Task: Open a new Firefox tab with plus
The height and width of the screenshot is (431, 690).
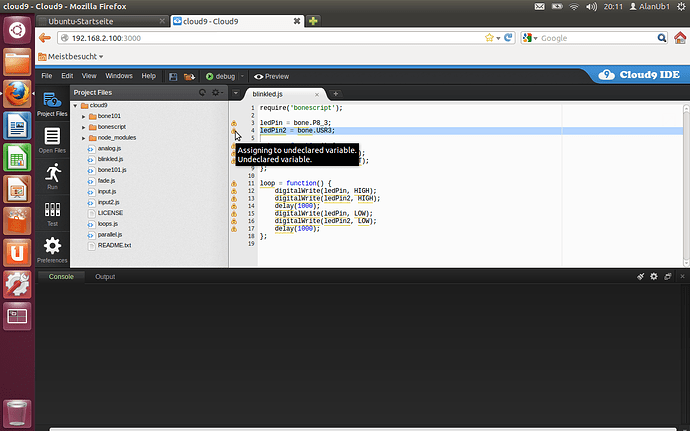Action: coord(313,21)
